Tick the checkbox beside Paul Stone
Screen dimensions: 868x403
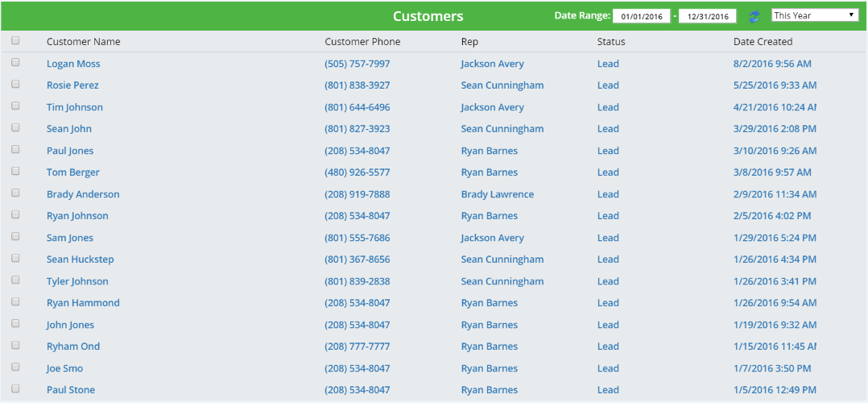tap(15, 388)
